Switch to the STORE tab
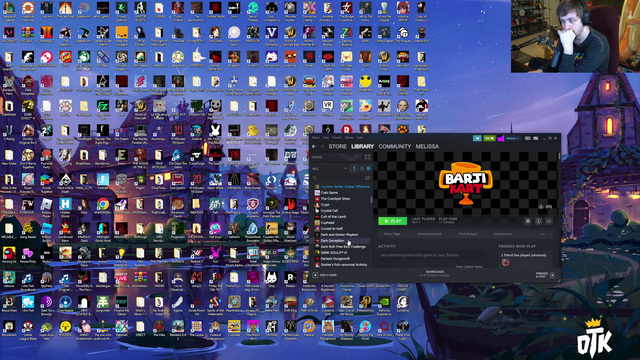The height and width of the screenshot is (360, 640). click(338, 146)
